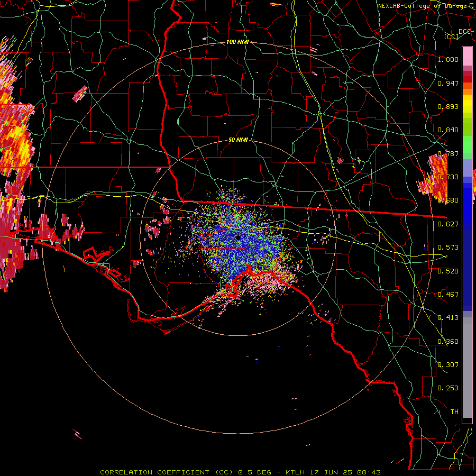Click the [CC] label above the color scale
This screenshot has width=476, height=476.
tap(452, 36)
